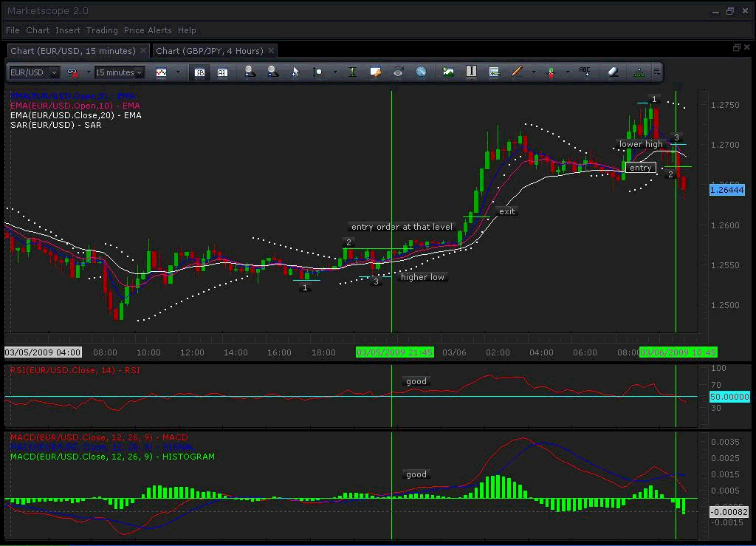Click the MACD(EUR/USD.Close, 12, 26, 9) - MACD legend
Image resolution: width=756 pixels, height=546 pixels.
click(99, 437)
